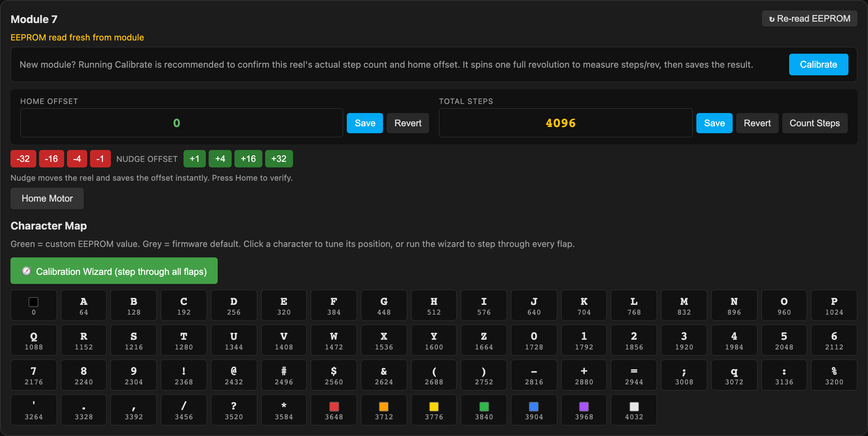
Task: Select the plus sign tile at 2880
Action: 584,375
